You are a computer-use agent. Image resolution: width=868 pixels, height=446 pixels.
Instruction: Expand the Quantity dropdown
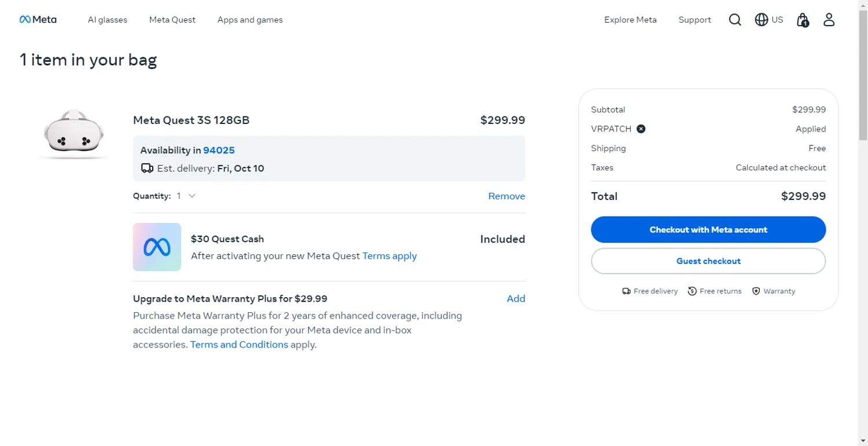click(x=186, y=196)
